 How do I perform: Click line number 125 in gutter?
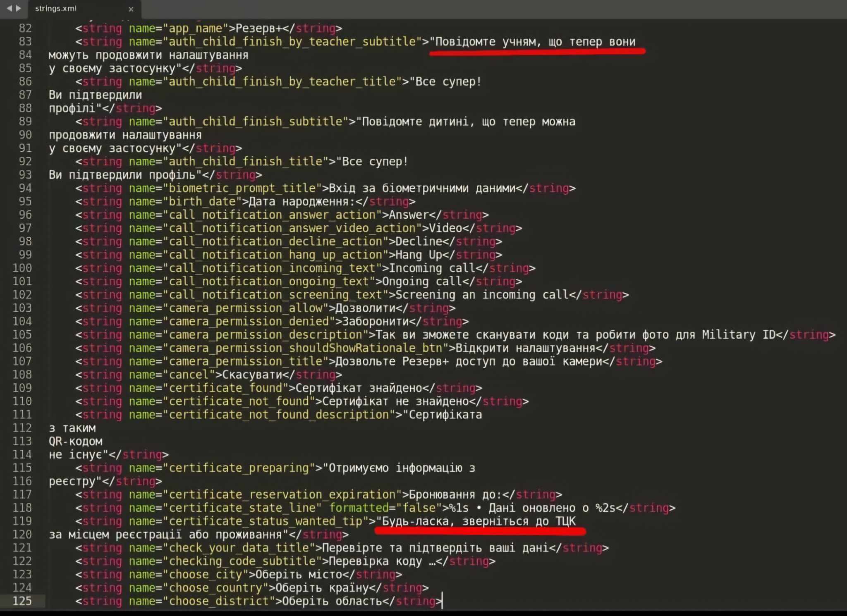tap(22, 601)
